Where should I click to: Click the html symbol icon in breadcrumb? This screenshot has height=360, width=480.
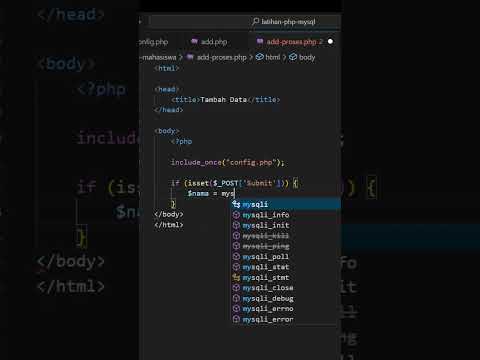tap(260, 57)
